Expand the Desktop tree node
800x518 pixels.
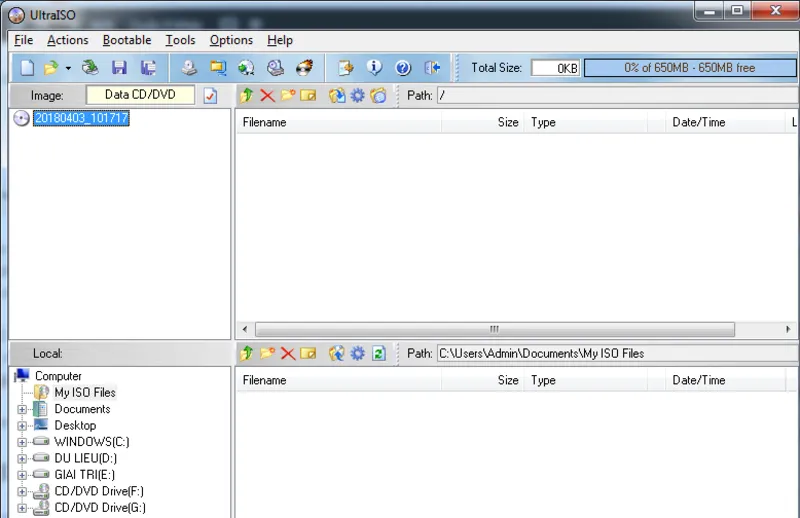tap(22, 426)
